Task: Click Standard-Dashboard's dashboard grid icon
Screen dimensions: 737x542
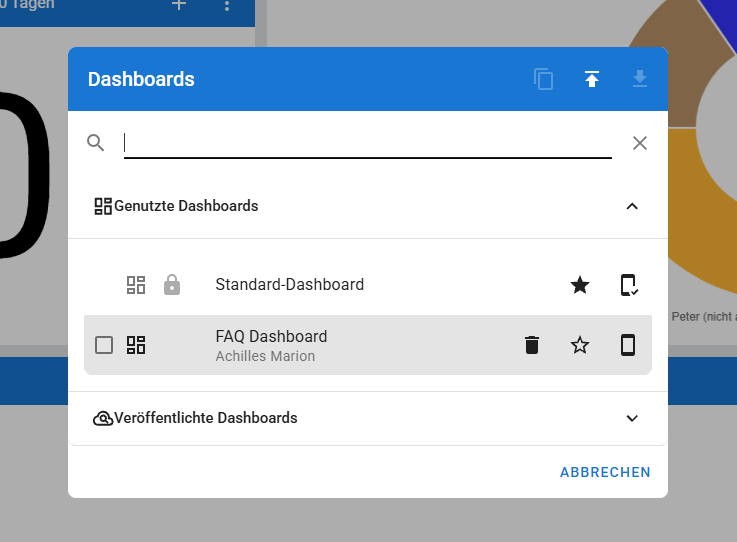Action: pos(136,285)
